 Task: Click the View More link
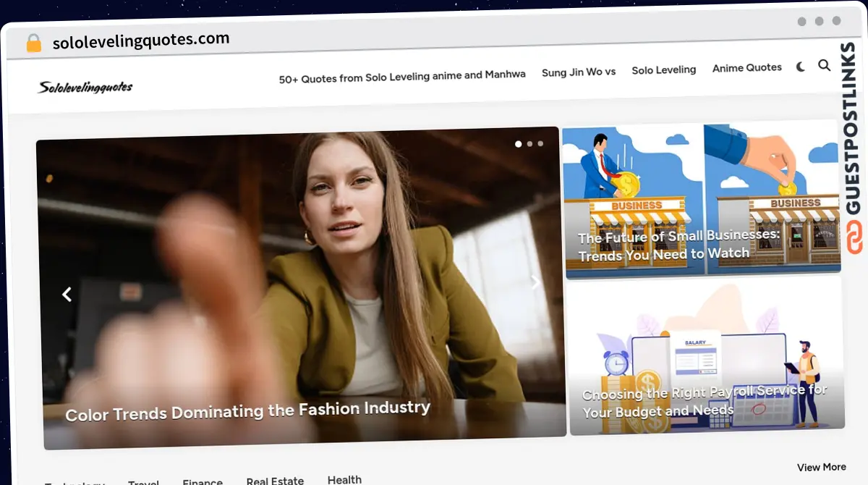822,467
